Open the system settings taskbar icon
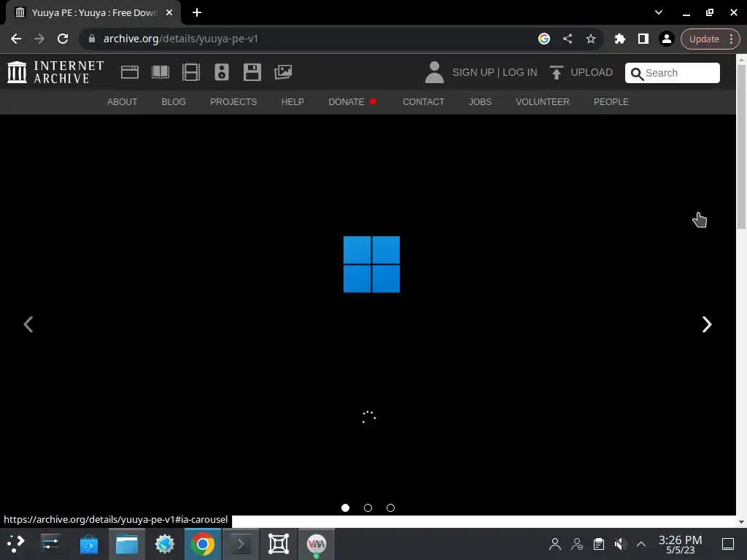 [50, 544]
